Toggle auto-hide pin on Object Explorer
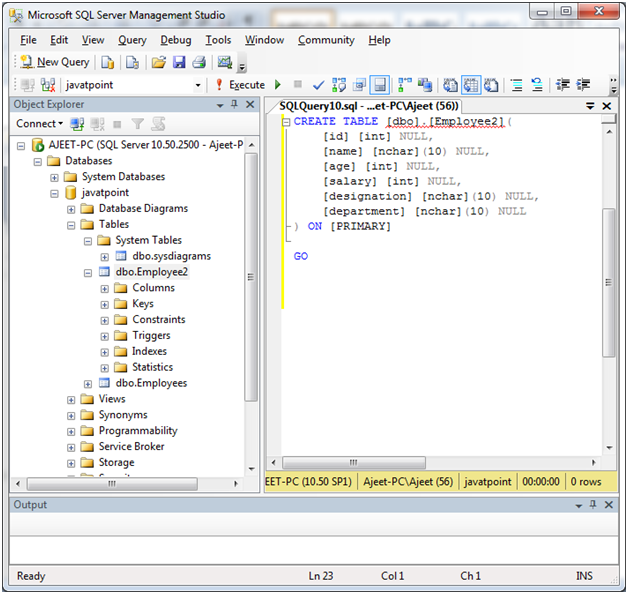 coord(234,105)
